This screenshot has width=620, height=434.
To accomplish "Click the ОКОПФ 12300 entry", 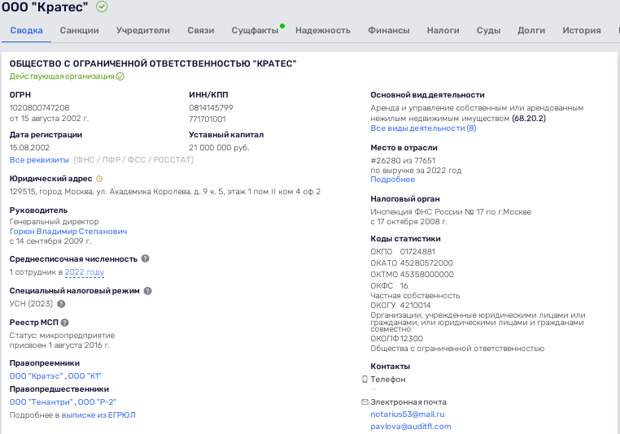I will [397, 339].
